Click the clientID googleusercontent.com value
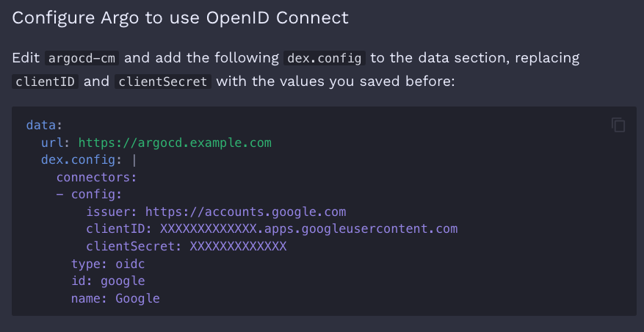The image size is (644, 332). [x=309, y=229]
